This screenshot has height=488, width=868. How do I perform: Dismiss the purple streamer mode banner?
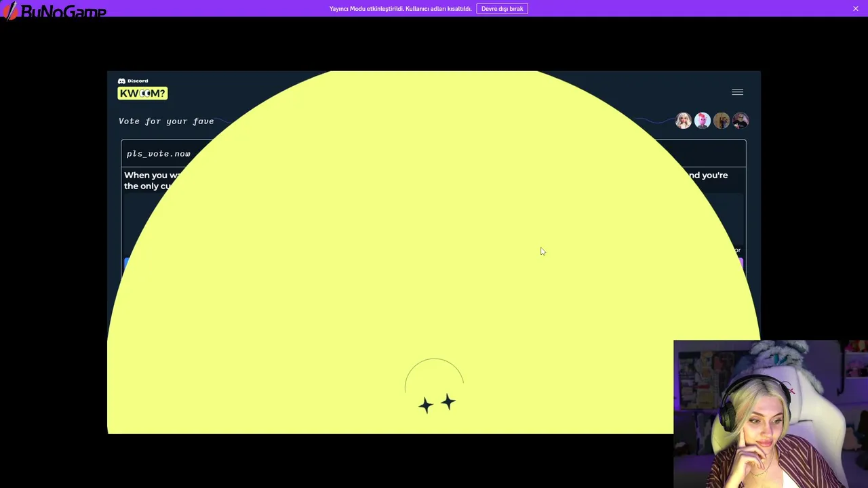coord(856,9)
